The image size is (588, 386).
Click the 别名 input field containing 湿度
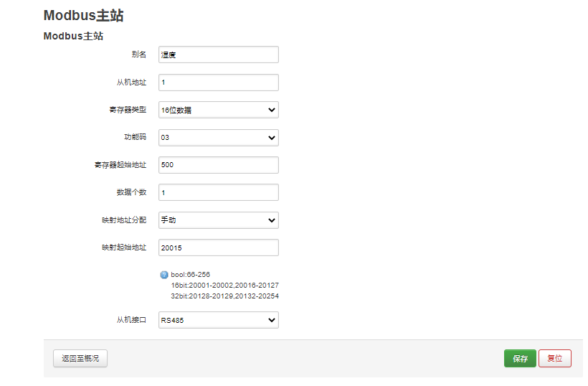(x=218, y=55)
